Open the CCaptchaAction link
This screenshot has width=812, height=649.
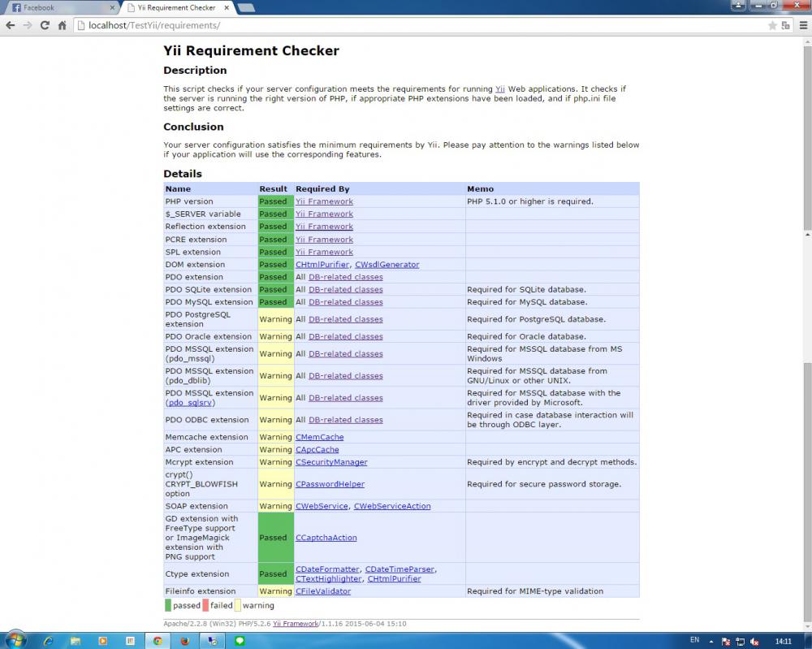pyautogui.click(x=326, y=538)
